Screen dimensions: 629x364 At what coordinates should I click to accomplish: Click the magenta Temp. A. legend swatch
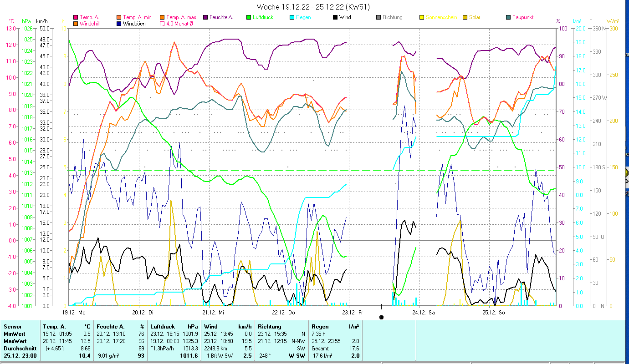click(x=76, y=17)
